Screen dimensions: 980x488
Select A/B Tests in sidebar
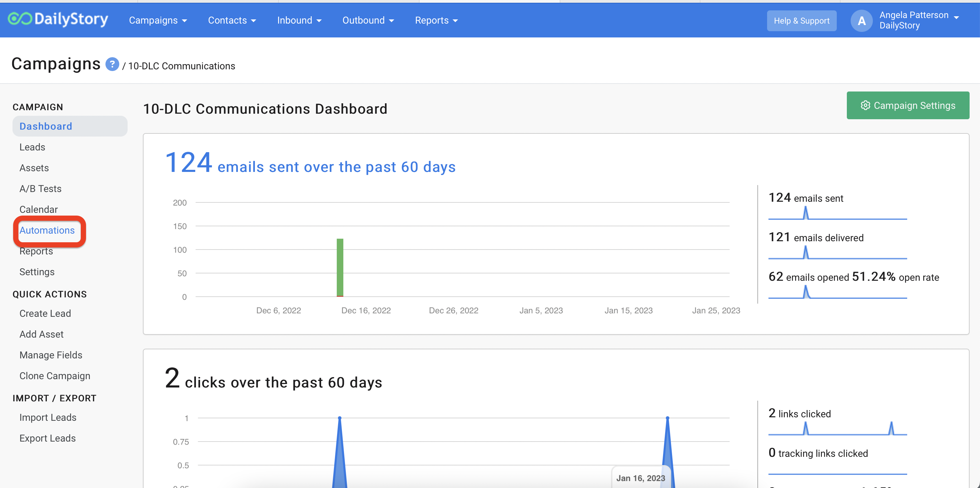(40, 189)
